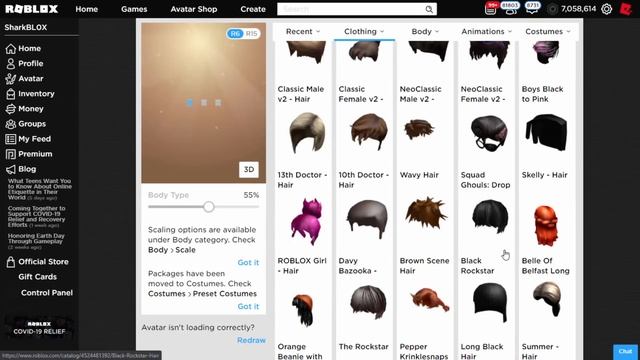This screenshot has width=640, height=360.
Task: Click inside the search field
Action: tap(351, 9)
